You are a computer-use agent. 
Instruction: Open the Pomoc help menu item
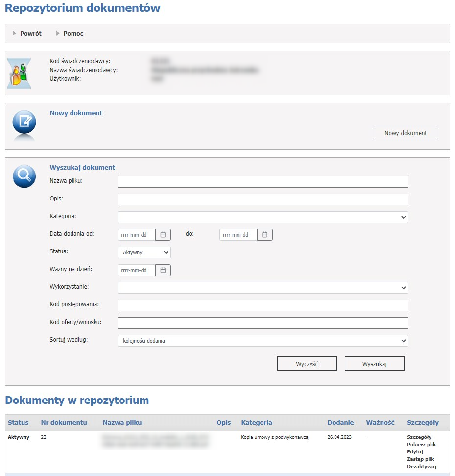pyautogui.click(x=73, y=34)
